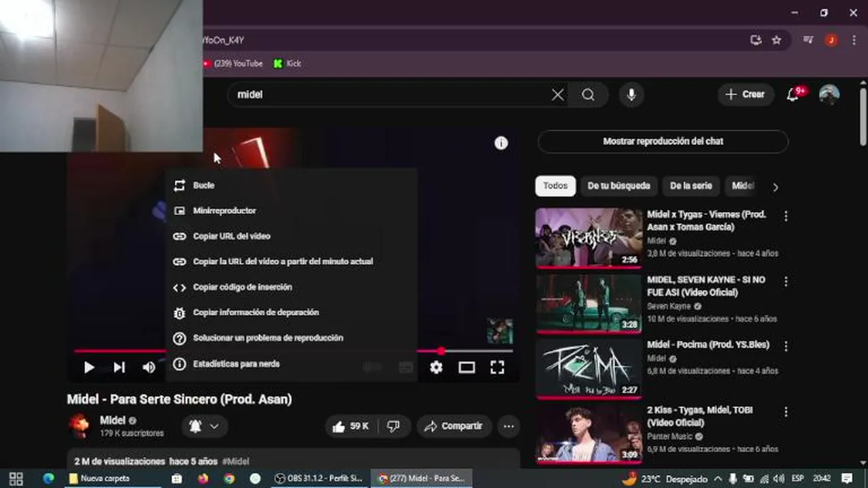Select the De tu búsqueda chip
868x488 pixels.
(618, 186)
